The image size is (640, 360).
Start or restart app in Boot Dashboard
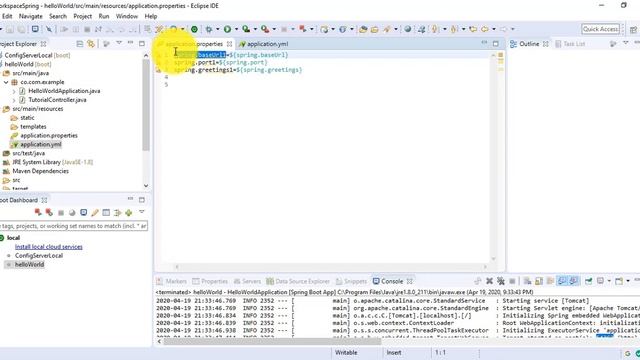38,212
